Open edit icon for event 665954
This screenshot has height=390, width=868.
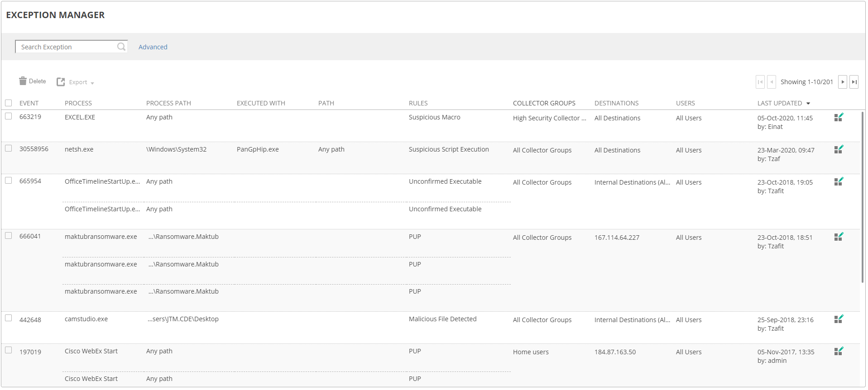pos(838,182)
